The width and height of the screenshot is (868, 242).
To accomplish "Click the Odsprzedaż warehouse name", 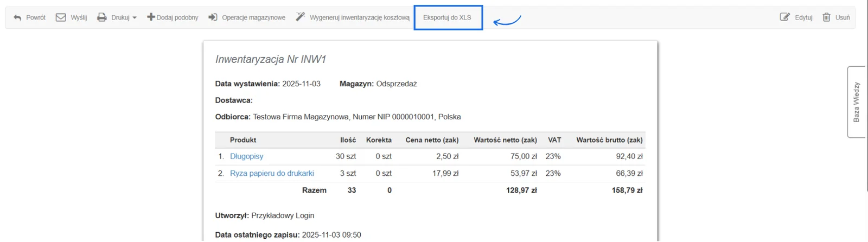I will click(x=397, y=84).
